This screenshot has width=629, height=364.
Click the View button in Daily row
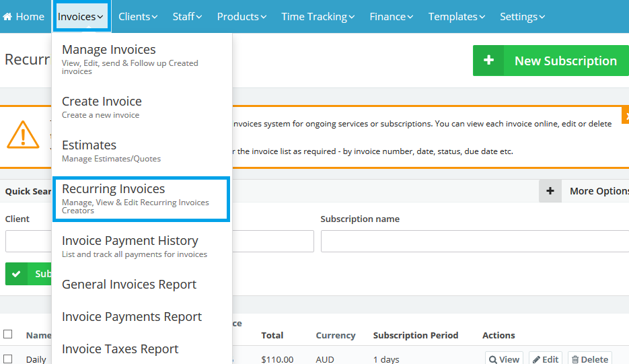tap(504, 359)
